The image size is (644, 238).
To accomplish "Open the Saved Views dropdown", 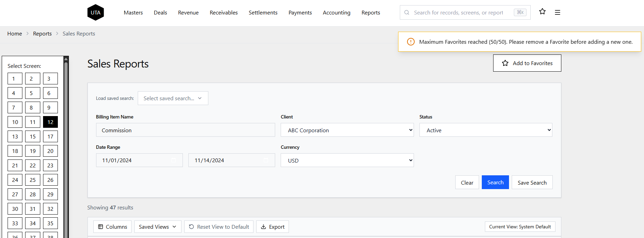I will [157, 227].
